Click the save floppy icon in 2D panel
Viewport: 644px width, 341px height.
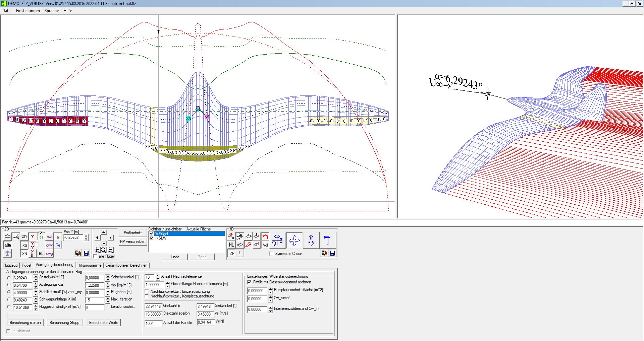pyautogui.click(x=86, y=253)
